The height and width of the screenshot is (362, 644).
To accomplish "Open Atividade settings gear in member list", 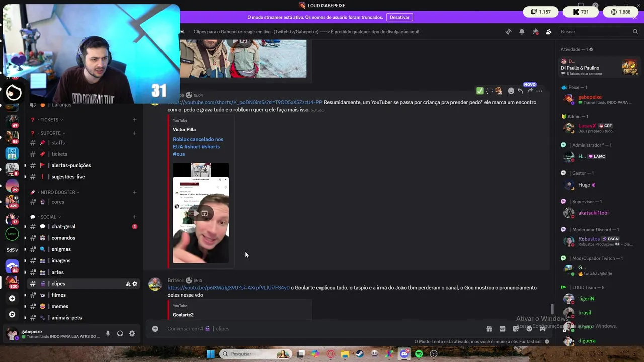I will pyautogui.click(x=591, y=49).
